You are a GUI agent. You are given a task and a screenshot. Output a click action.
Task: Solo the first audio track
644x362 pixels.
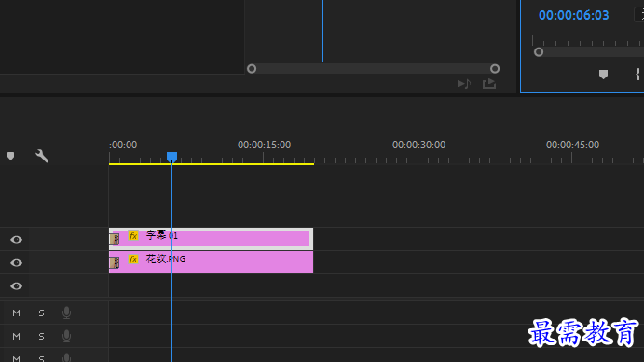(41, 313)
